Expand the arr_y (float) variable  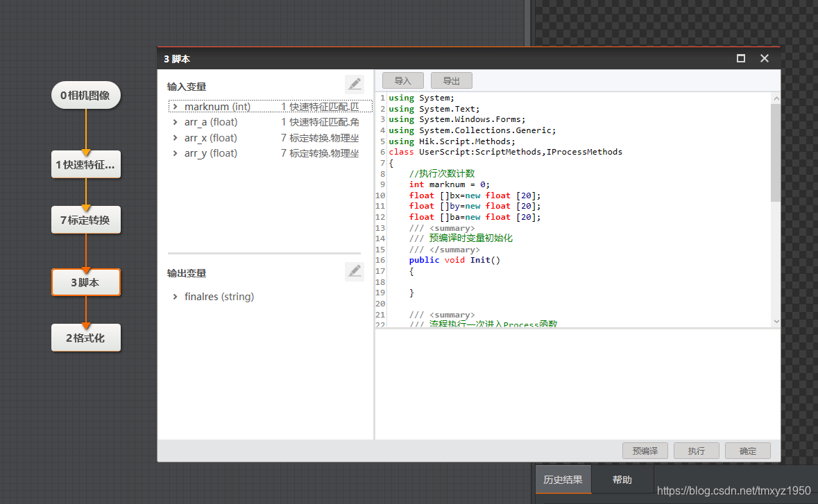coord(176,153)
